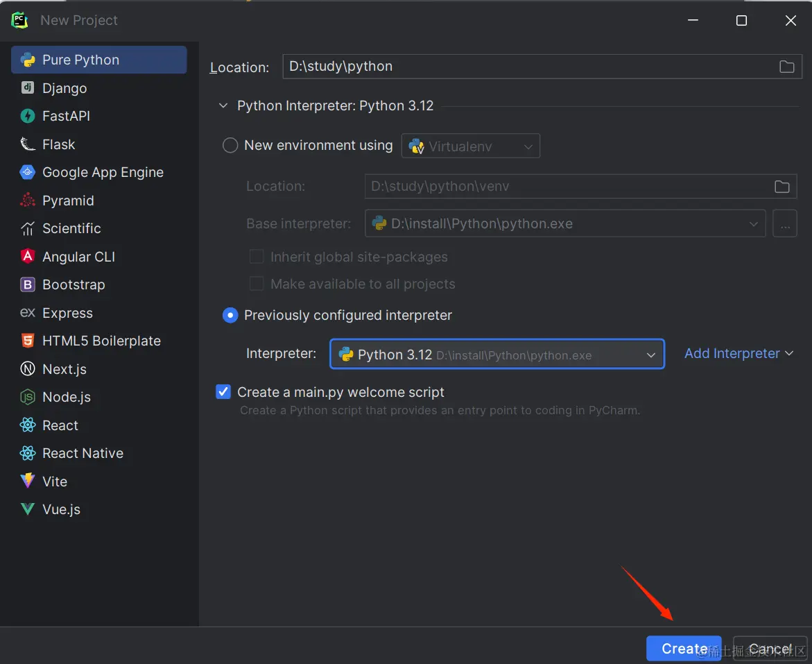The width and height of the screenshot is (812, 664).
Task: Click the Cancel button
Action: pyautogui.click(x=770, y=649)
